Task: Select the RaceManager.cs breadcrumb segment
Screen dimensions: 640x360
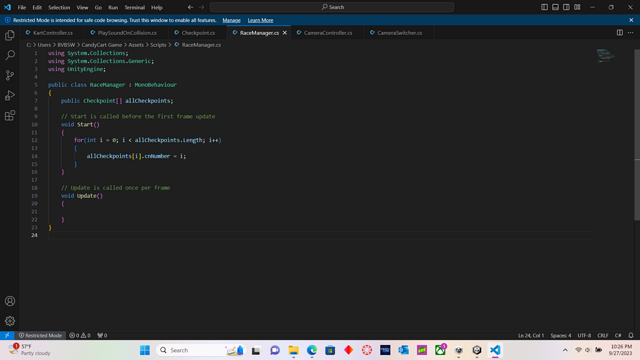Action: [x=198, y=45]
